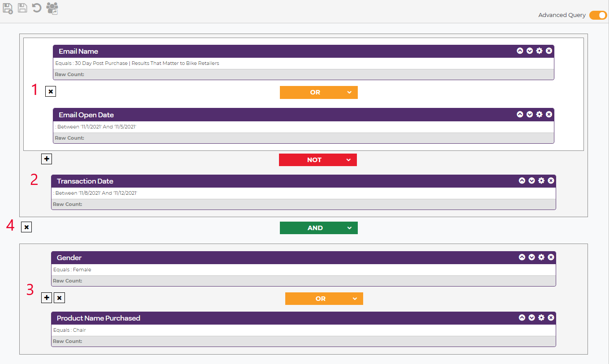Open settings gear on Email Name card
The height and width of the screenshot is (364, 609).
[x=539, y=51]
